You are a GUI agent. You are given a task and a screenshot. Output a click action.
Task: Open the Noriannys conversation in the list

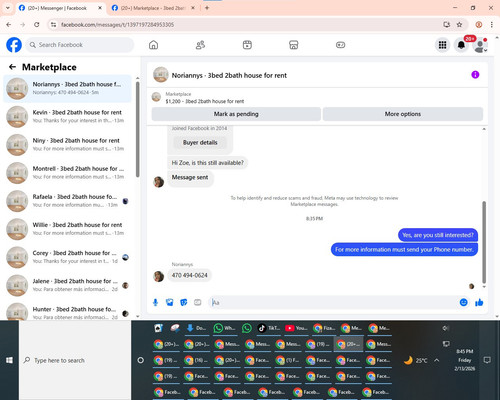pos(67,88)
